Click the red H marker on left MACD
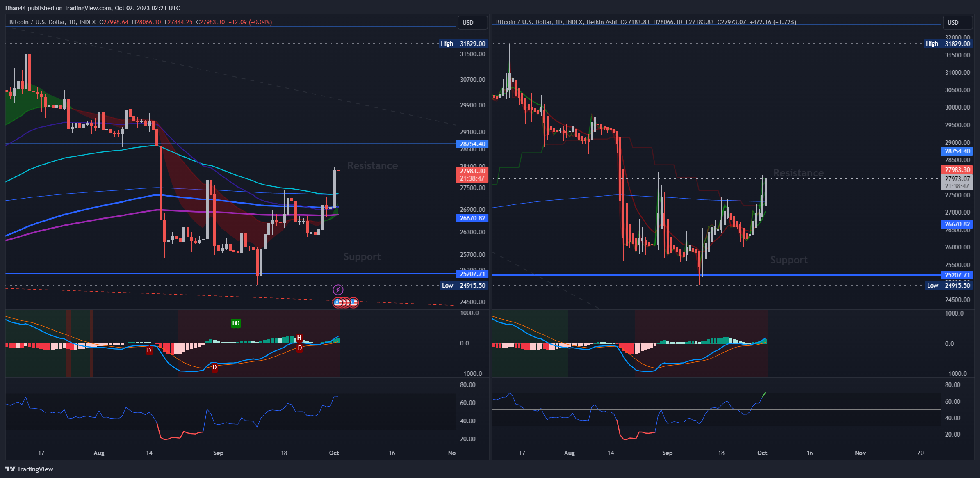980x478 pixels. click(299, 338)
